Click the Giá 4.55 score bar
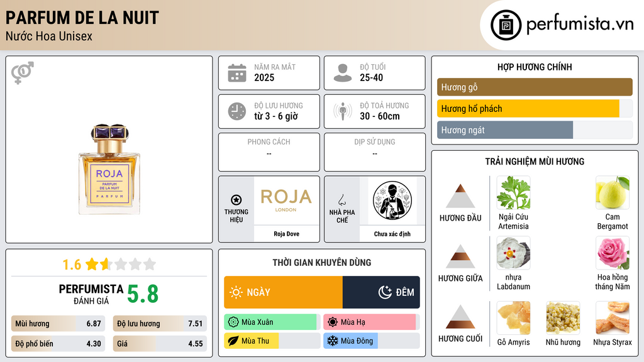This screenshot has height=362, width=644. point(160,344)
